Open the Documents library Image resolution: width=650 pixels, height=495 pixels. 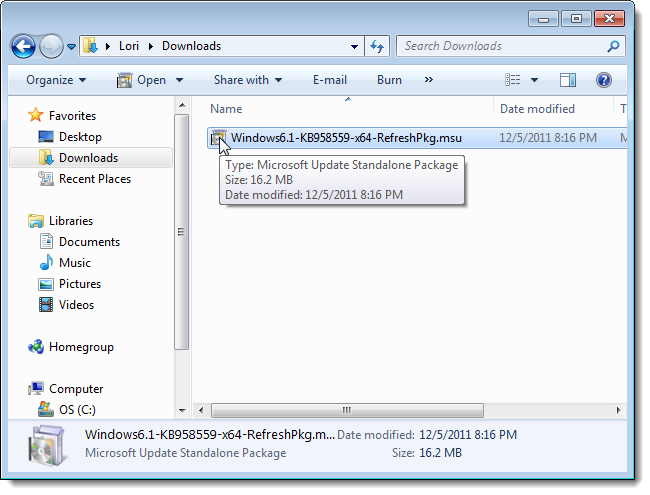89,242
